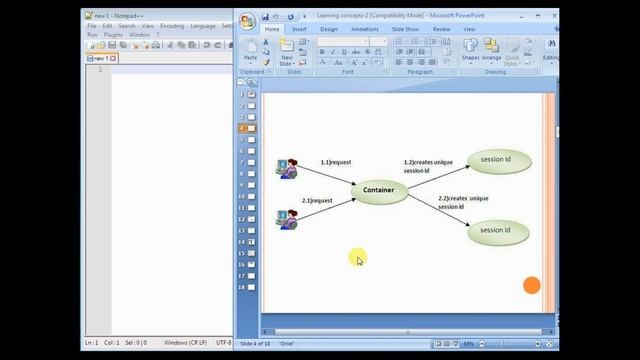Click Cut icon in Clipboard group
The image size is (640, 360).
coord(266,42)
